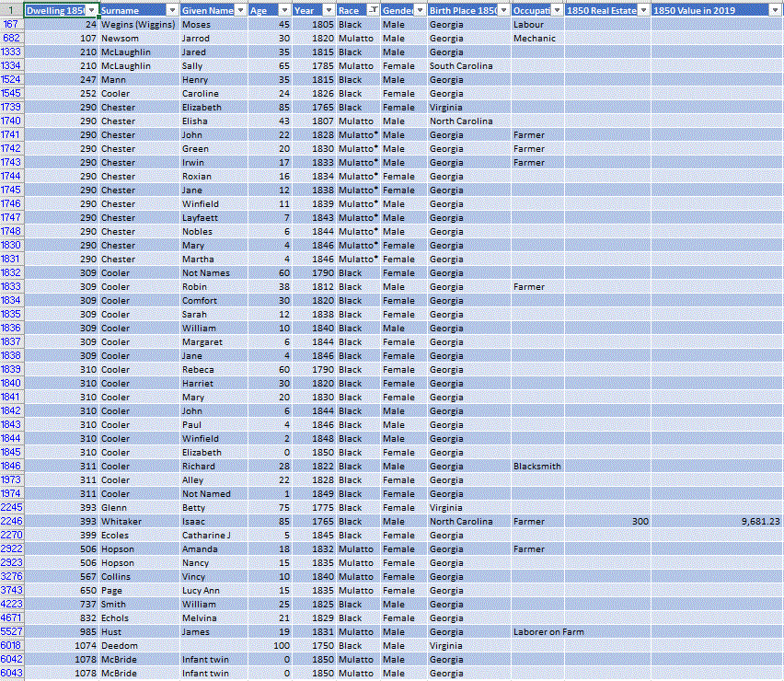Select row header 167
The width and height of the screenshot is (784, 681).
tap(11, 25)
